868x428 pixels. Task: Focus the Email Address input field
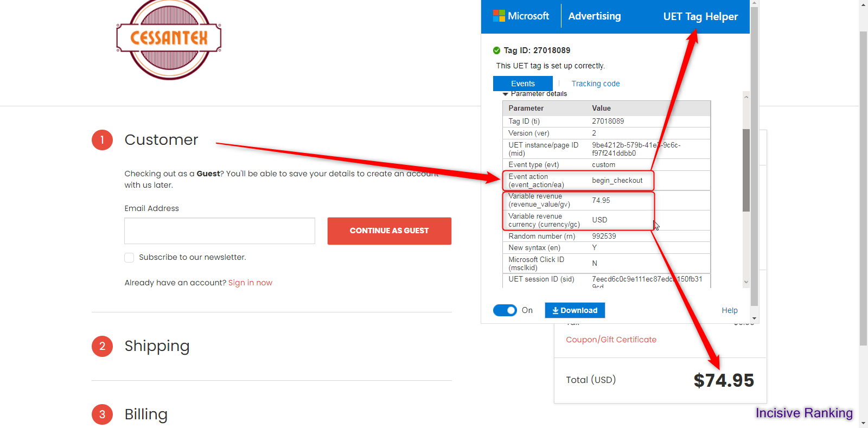(x=220, y=231)
